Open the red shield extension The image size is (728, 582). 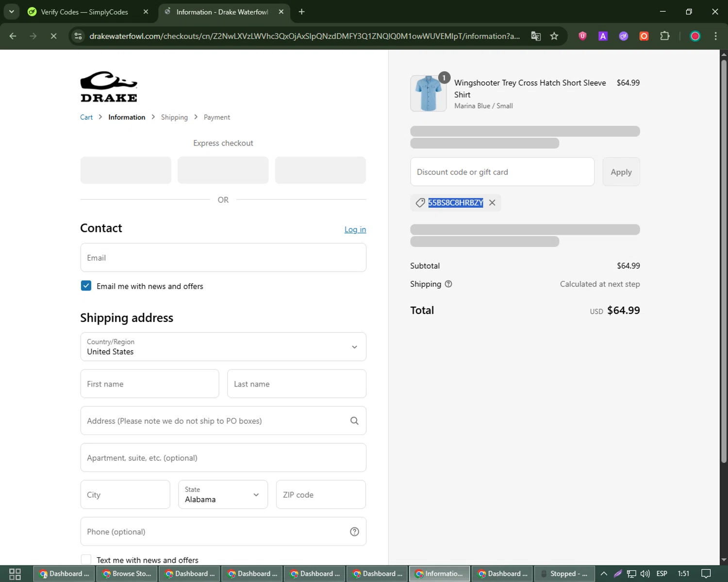(583, 36)
